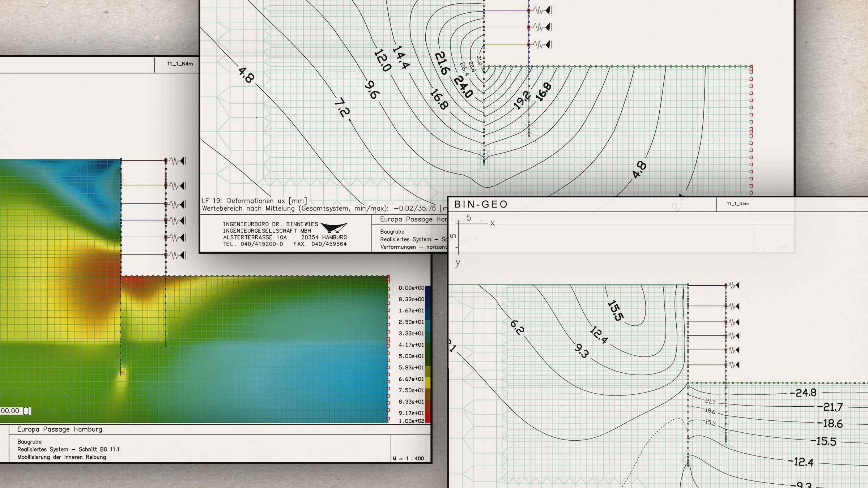
Task: Click 'FAX. 040/459564' text
Action: click(320, 244)
